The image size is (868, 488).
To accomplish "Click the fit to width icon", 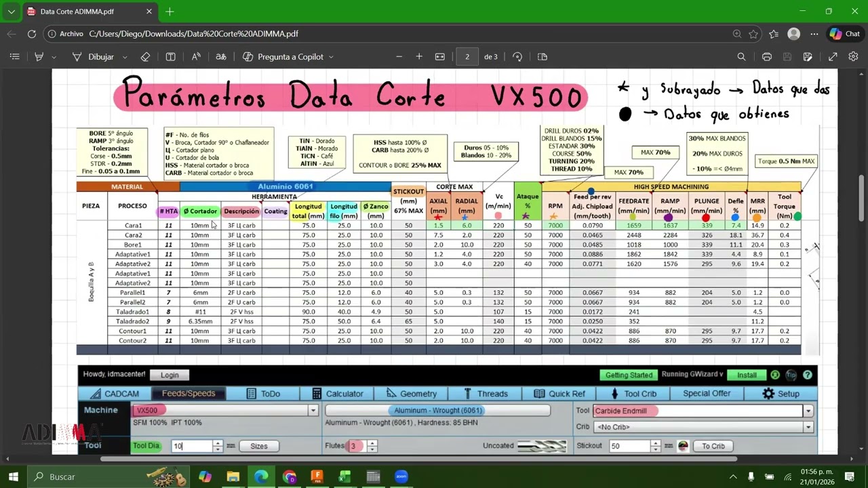I will [x=440, y=57].
